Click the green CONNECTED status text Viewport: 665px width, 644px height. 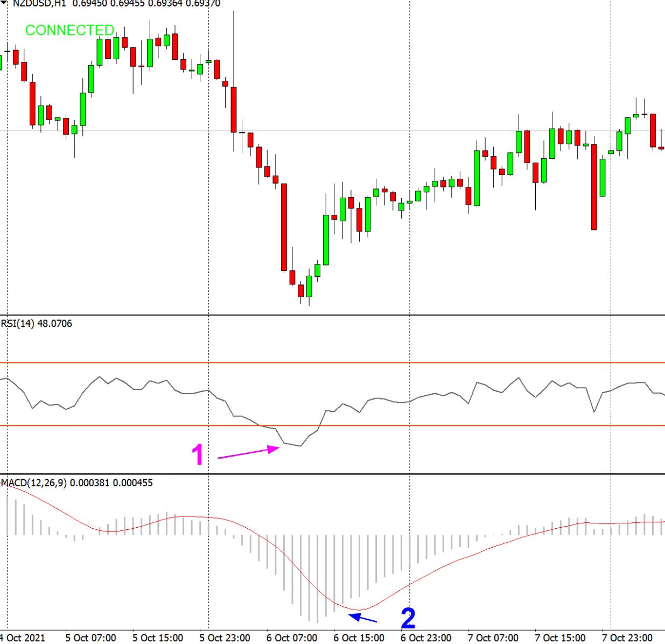pyautogui.click(x=70, y=30)
